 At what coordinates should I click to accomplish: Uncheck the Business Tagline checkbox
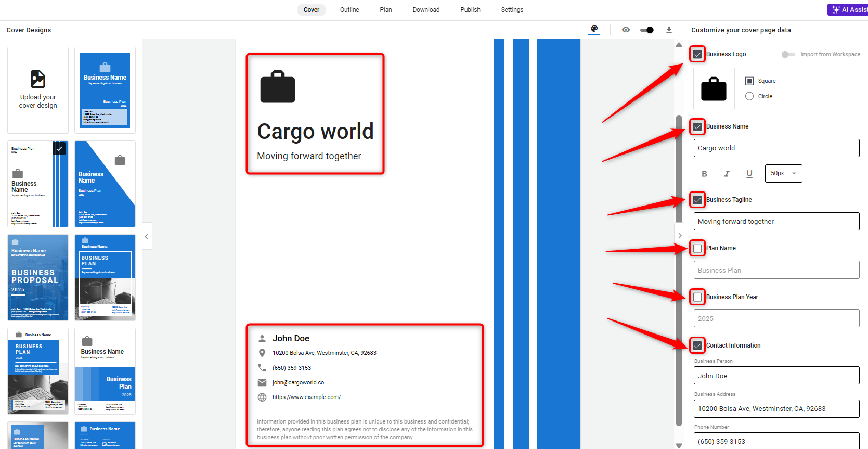click(x=697, y=200)
